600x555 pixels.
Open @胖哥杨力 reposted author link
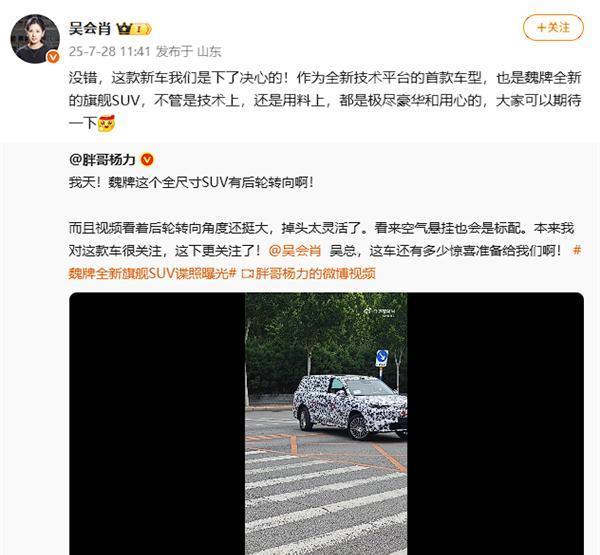tap(102, 159)
